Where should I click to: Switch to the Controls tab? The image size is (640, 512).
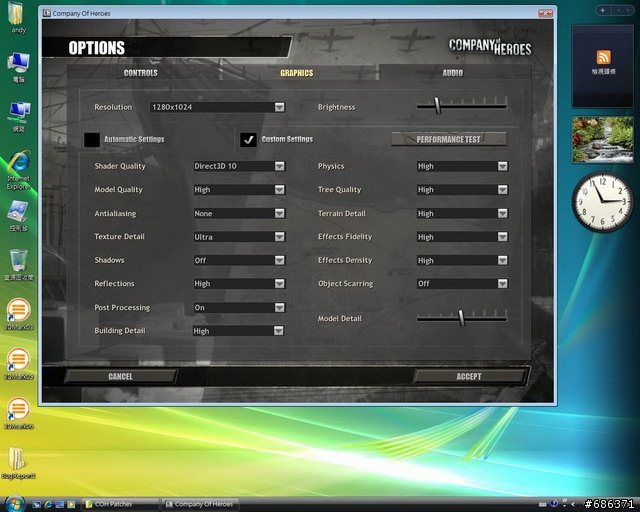click(x=141, y=73)
